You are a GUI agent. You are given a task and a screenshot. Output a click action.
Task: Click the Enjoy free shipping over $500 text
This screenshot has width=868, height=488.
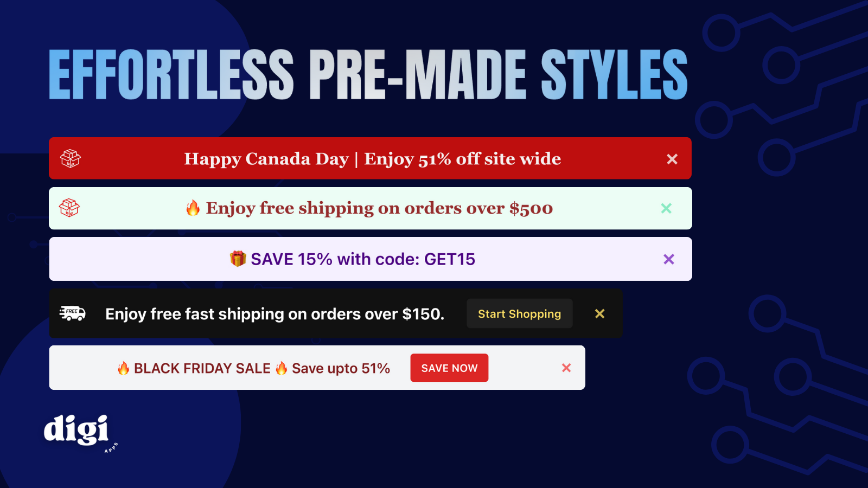[379, 208]
